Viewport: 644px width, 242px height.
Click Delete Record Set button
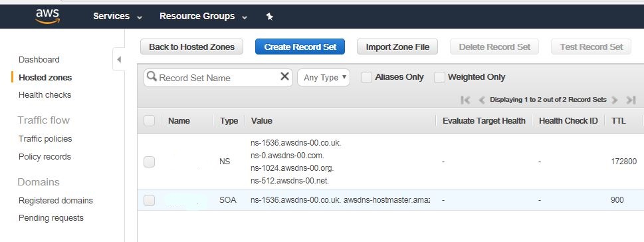point(494,47)
